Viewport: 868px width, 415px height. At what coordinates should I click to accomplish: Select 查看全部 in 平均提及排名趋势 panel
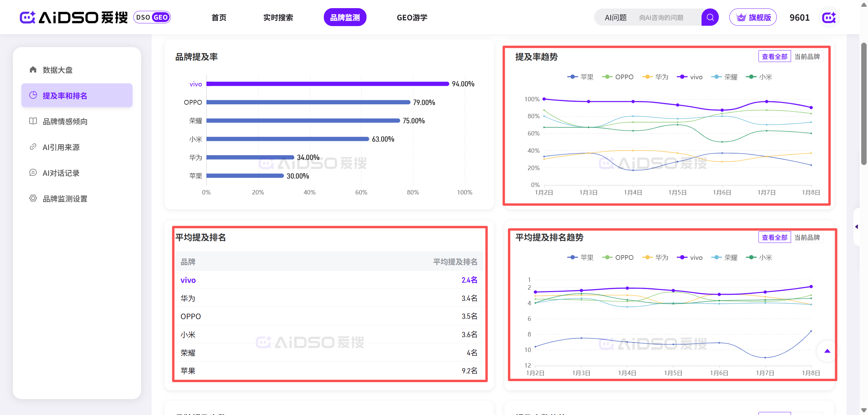[x=774, y=237]
